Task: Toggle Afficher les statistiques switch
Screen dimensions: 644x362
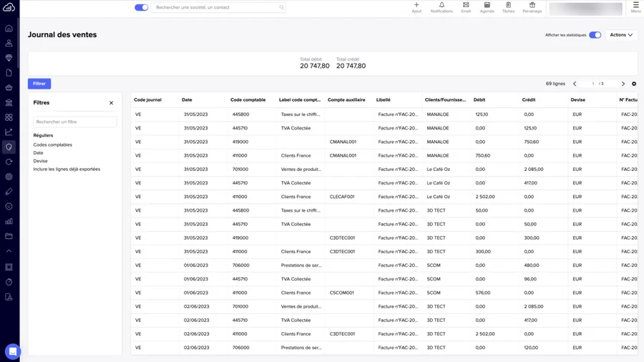Action: 595,35
